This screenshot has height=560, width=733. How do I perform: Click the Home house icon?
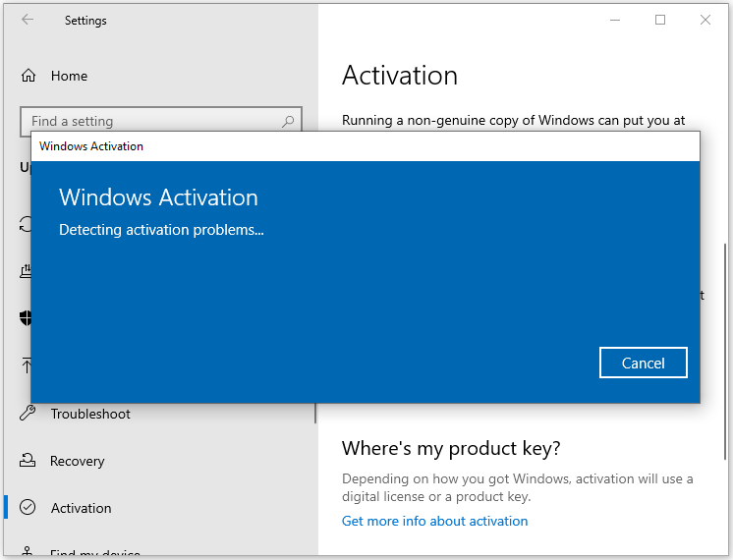28,76
